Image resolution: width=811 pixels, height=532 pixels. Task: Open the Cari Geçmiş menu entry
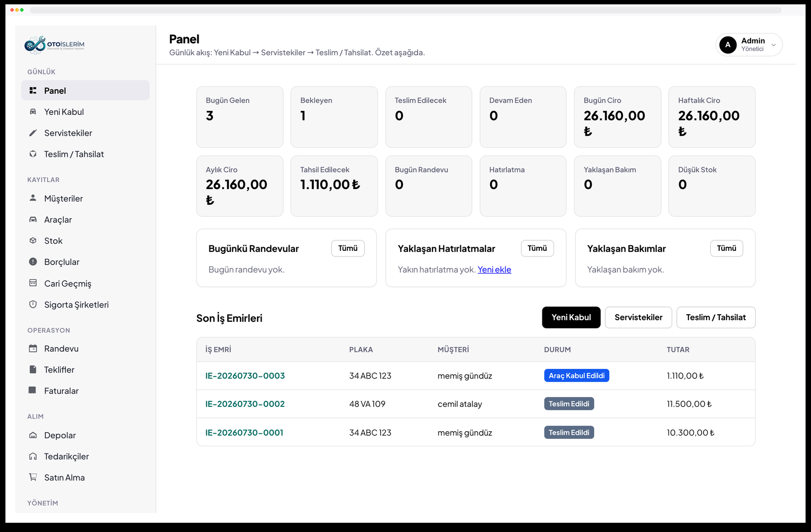pos(85,283)
